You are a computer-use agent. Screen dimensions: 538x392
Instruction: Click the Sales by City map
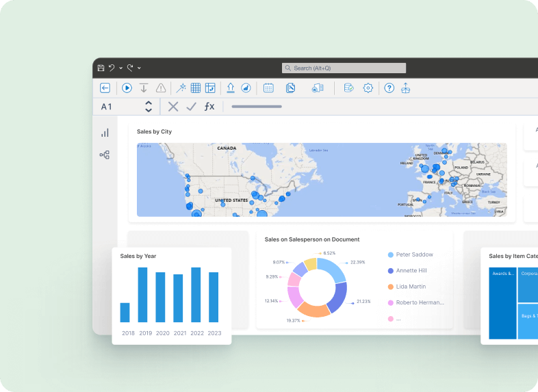coord(322,180)
